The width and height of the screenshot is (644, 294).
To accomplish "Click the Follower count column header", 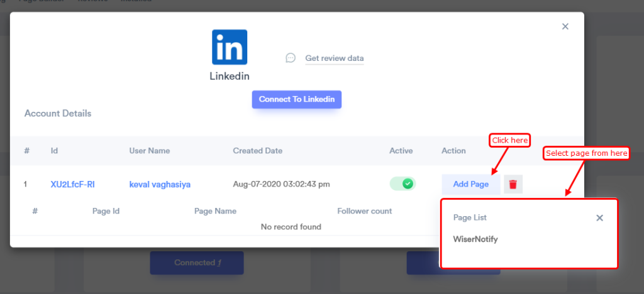I will point(364,211).
